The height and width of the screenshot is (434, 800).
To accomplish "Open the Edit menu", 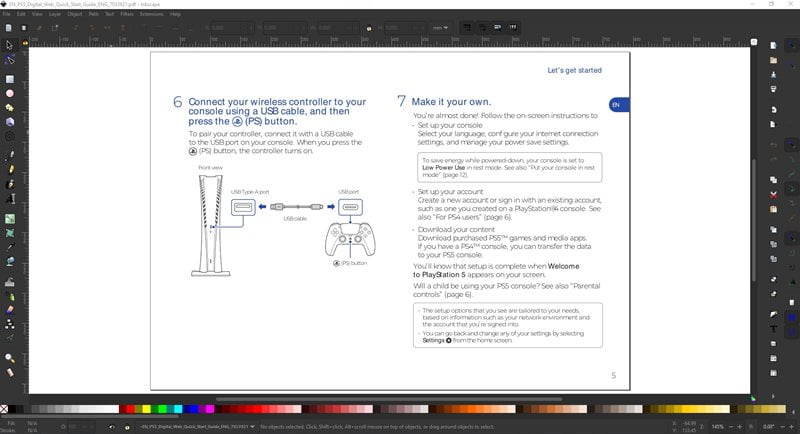I will click(21, 14).
